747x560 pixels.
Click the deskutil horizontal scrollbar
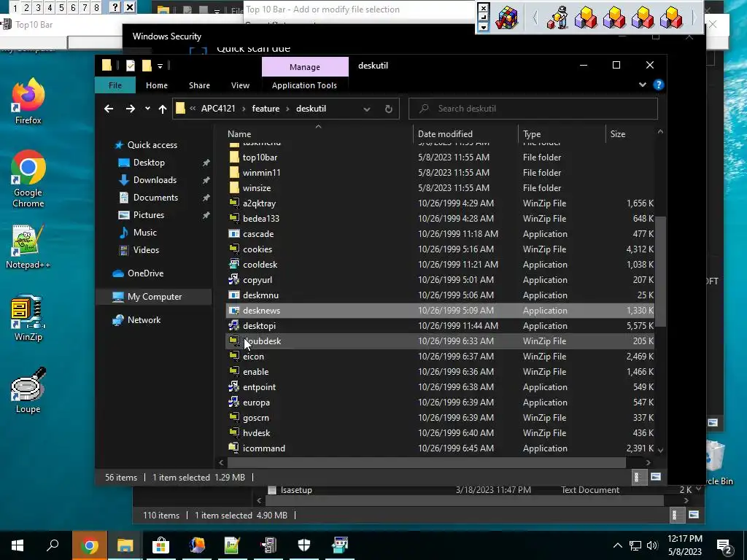(x=426, y=462)
